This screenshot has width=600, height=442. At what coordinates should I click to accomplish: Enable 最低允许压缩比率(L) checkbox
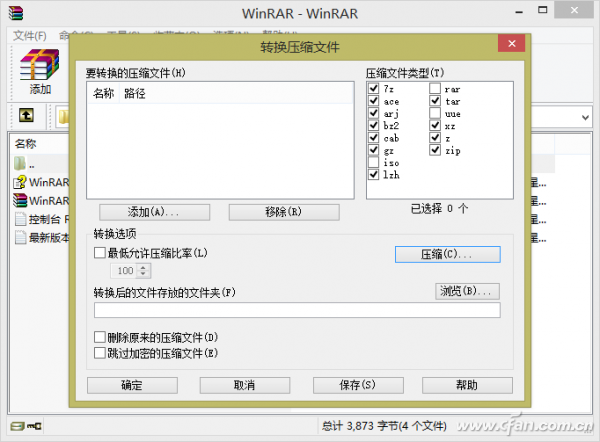100,253
